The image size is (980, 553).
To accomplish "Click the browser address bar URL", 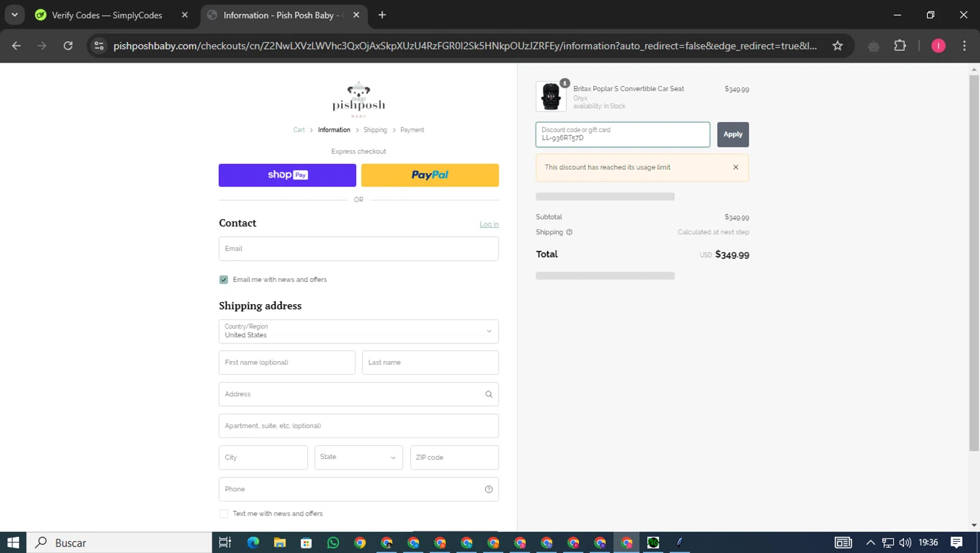I will point(465,46).
